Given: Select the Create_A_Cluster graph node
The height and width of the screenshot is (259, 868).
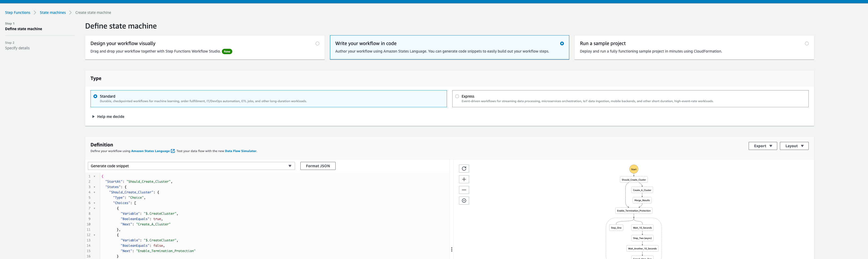Looking at the screenshot, I should click(642, 190).
